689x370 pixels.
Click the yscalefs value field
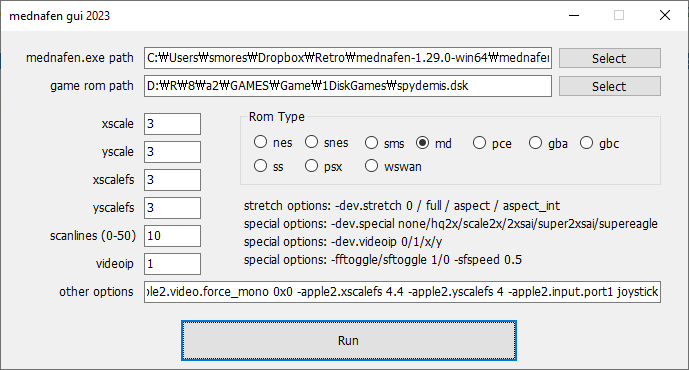pos(172,208)
